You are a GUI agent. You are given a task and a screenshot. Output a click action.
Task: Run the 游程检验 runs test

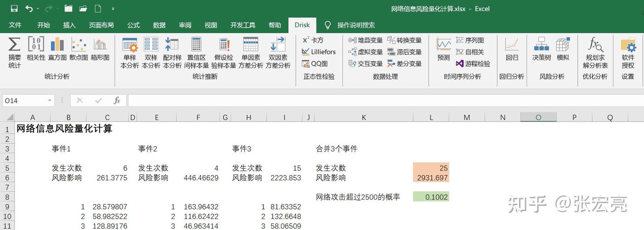[x=473, y=63]
